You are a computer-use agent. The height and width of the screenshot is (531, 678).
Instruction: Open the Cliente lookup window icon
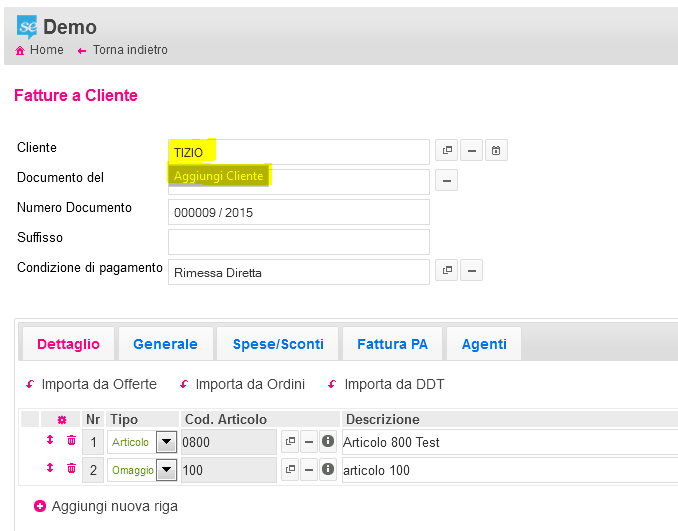[447, 151]
